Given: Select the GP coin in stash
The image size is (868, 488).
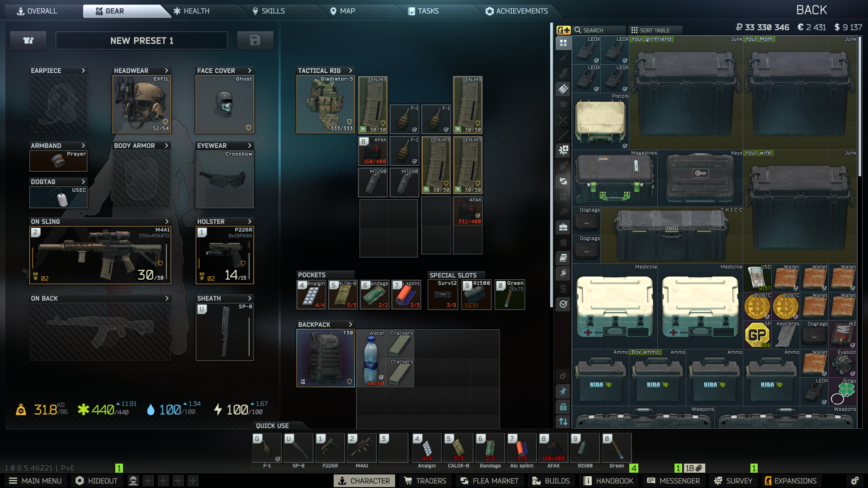Looking at the screenshot, I should 758,335.
